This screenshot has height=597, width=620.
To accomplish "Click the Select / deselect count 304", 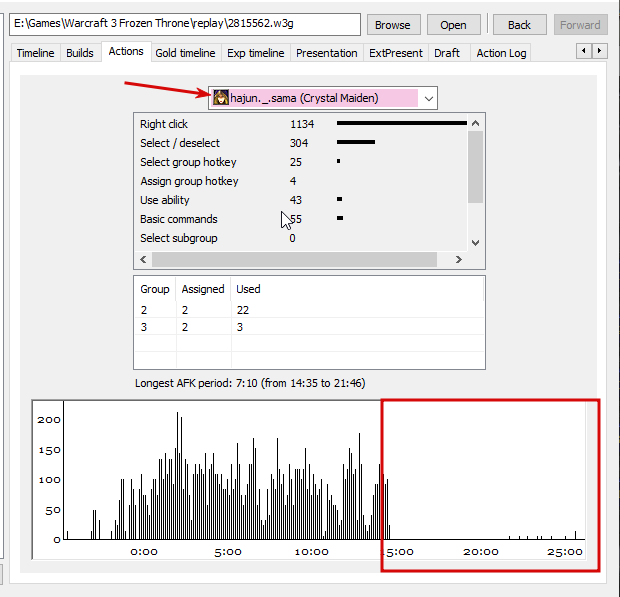I will click(299, 143).
